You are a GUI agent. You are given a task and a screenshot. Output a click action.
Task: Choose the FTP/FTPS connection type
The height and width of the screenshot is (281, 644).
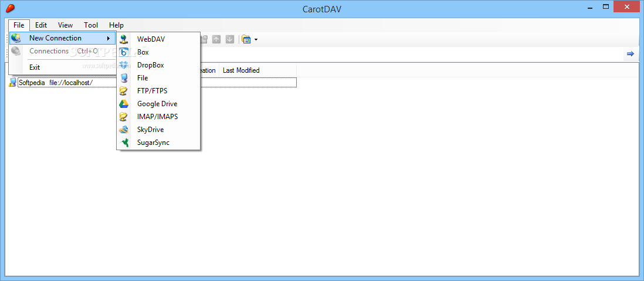158,91
